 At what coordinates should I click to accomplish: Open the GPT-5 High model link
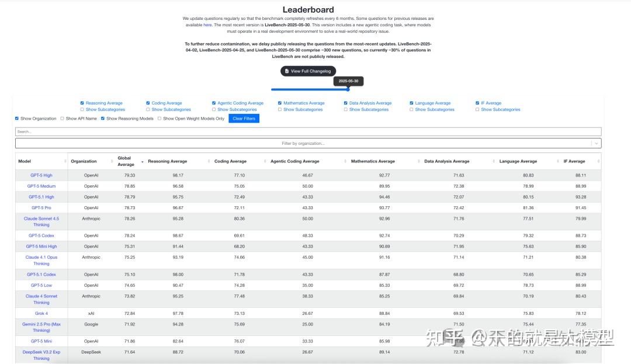[40, 175]
